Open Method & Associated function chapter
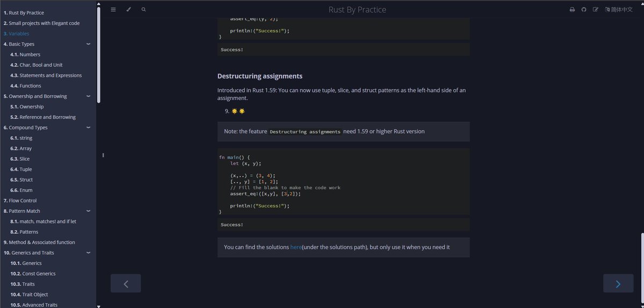Image resolution: width=644 pixels, height=308 pixels. click(39, 242)
